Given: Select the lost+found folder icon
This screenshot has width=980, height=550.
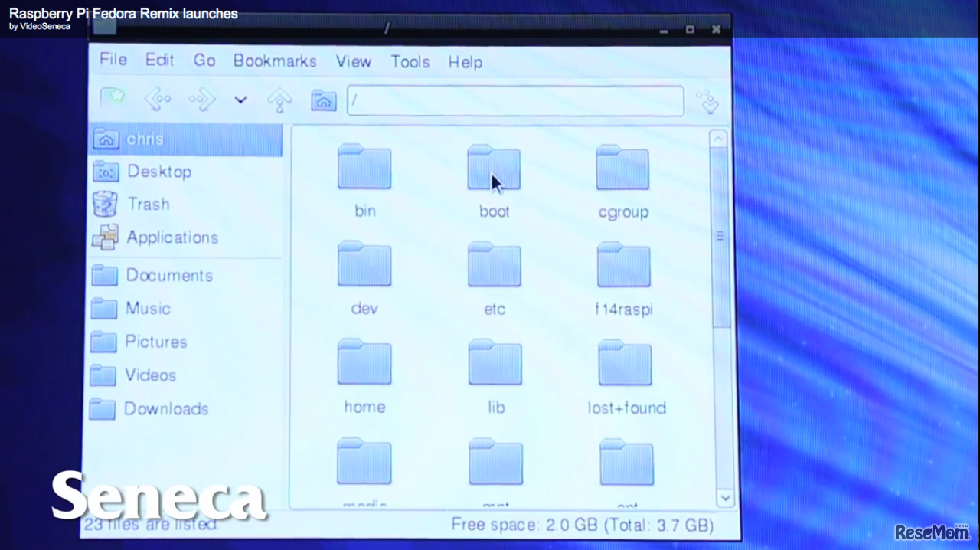Looking at the screenshot, I should coord(626,362).
